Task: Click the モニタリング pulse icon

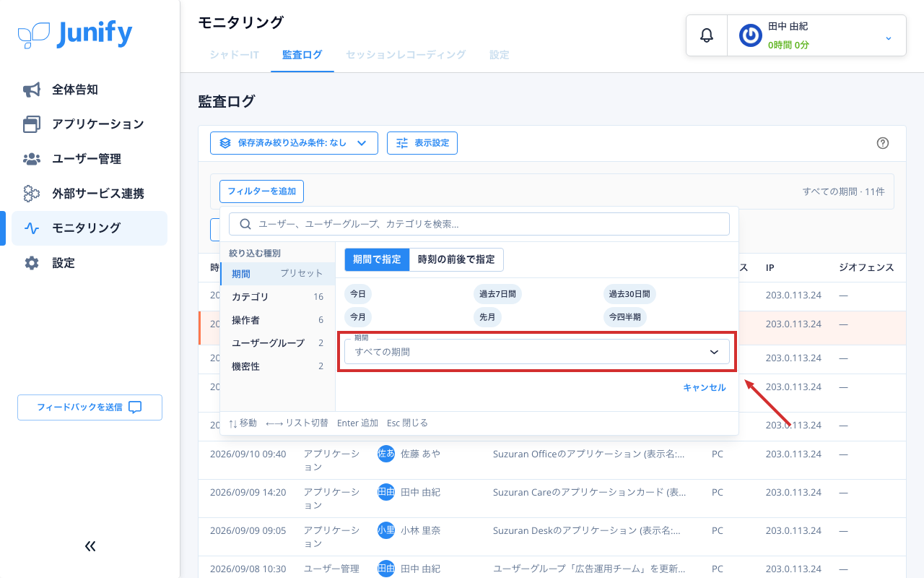Action: [32, 228]
